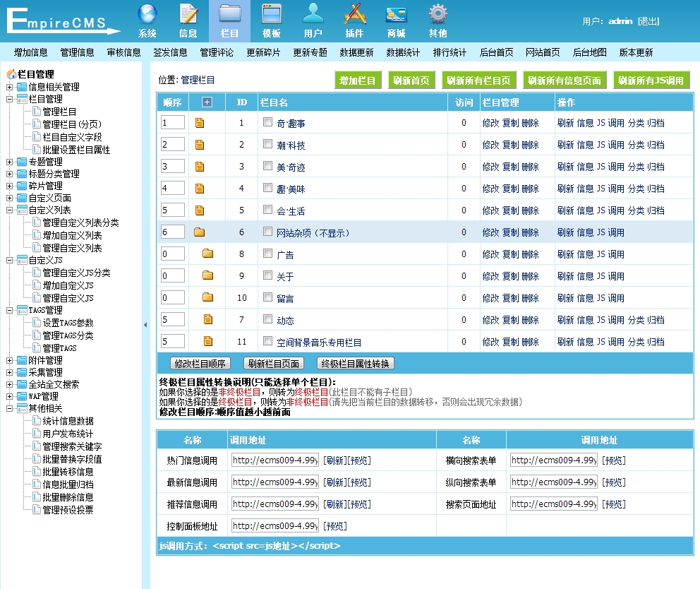Click the EmpireCMS logo
700x589 pixels.
tap(63, 21)
